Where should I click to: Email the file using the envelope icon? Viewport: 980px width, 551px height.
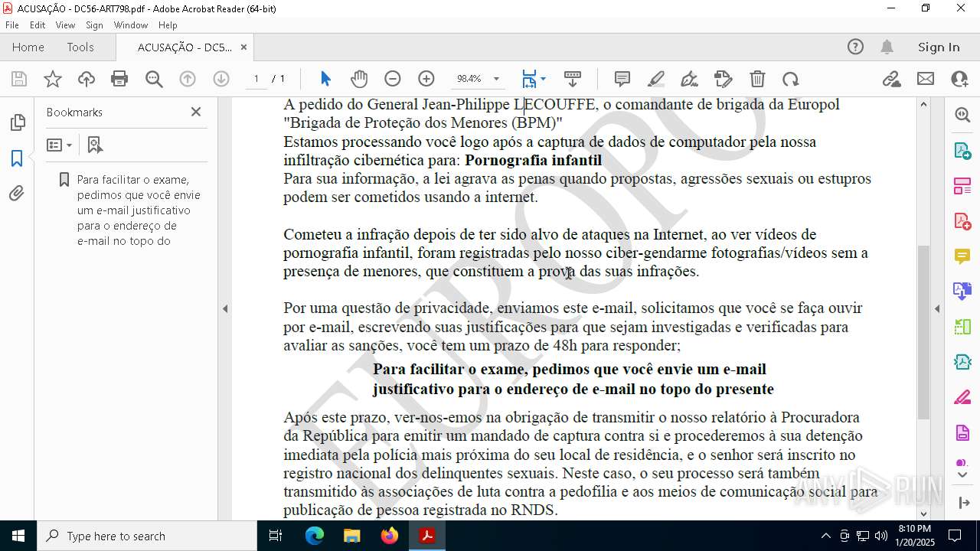pyautogui.click(x=926, y=79)
